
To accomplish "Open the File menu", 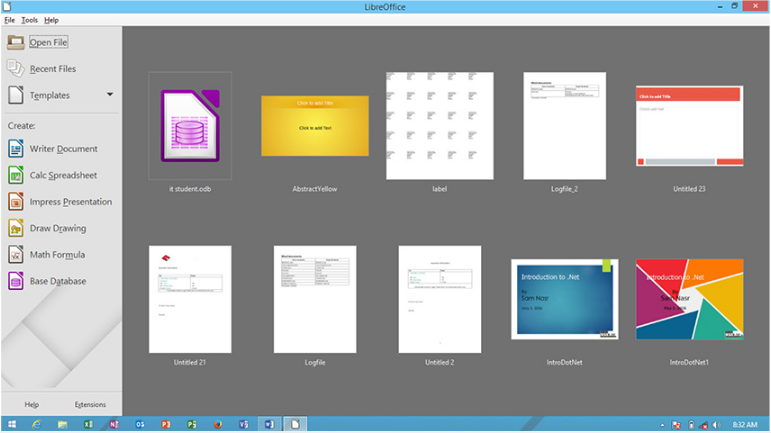I will [9, 20].
